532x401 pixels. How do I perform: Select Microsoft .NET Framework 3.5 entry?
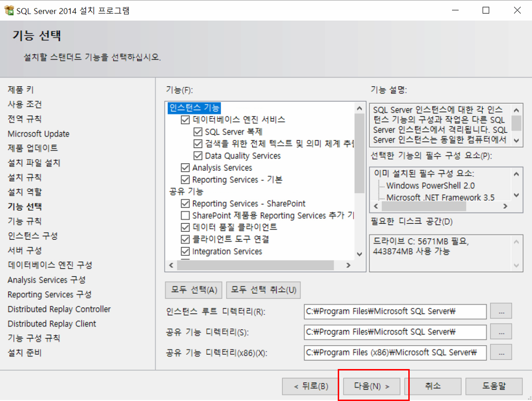coord(440,197)
